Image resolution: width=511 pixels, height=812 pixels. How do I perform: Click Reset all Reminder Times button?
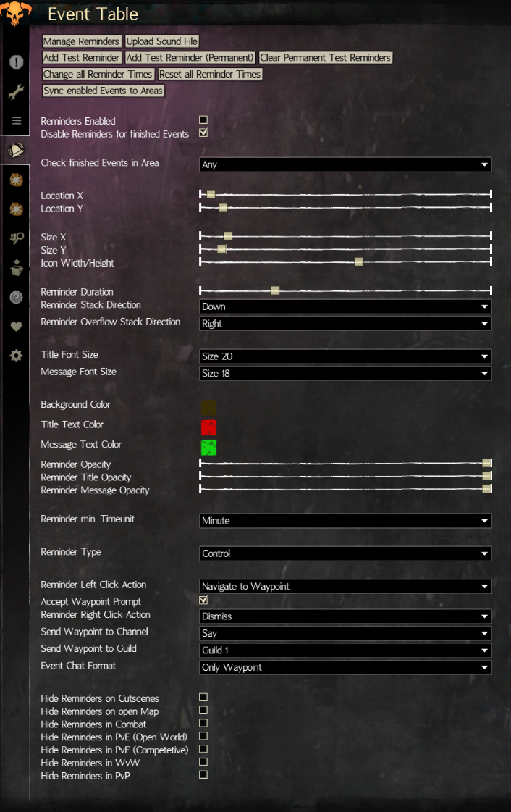click(x=209, y=74)
